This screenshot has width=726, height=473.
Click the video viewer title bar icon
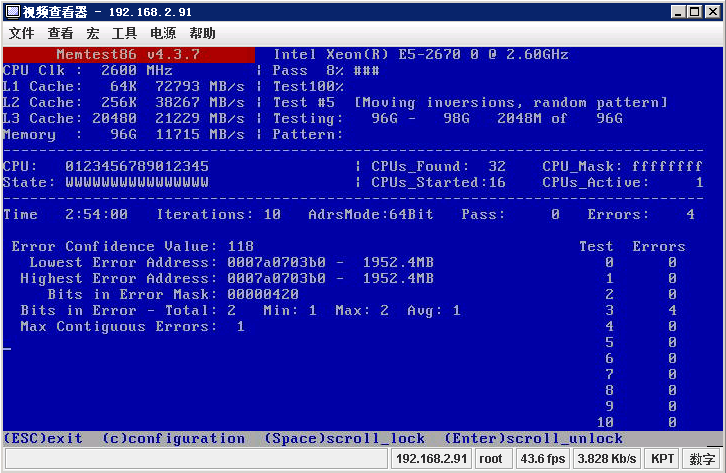[x=13, y=12]
